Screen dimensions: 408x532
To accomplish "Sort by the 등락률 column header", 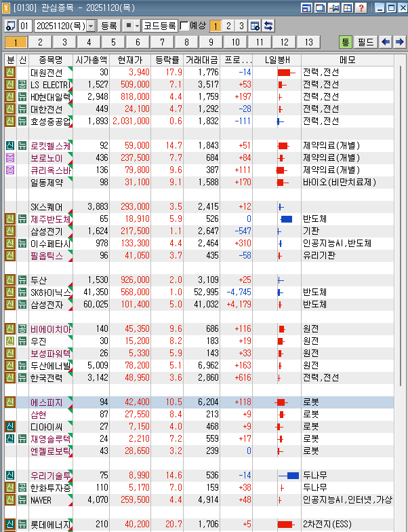I will [167, 60].
